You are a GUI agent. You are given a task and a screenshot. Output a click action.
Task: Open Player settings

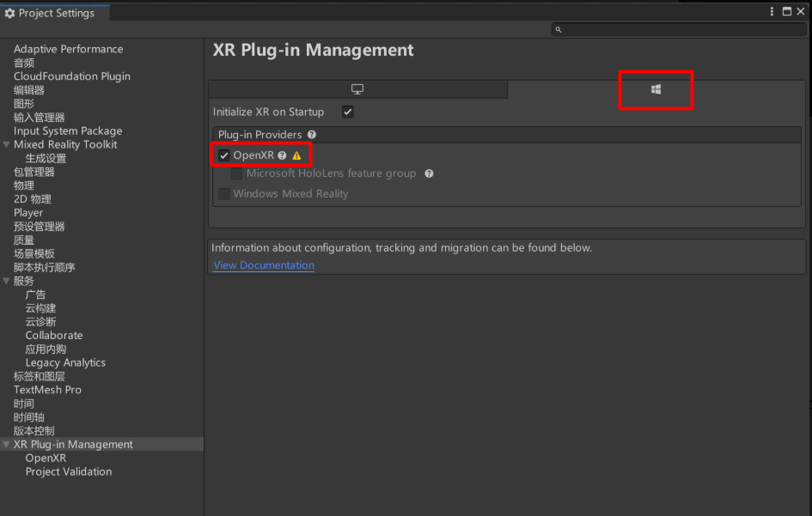click(28, 213)
